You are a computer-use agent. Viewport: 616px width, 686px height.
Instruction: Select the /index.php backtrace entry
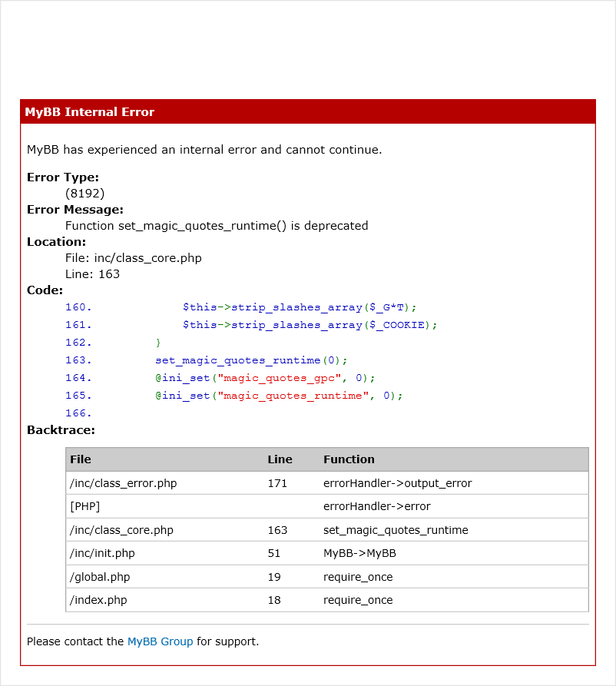(97, 600)
